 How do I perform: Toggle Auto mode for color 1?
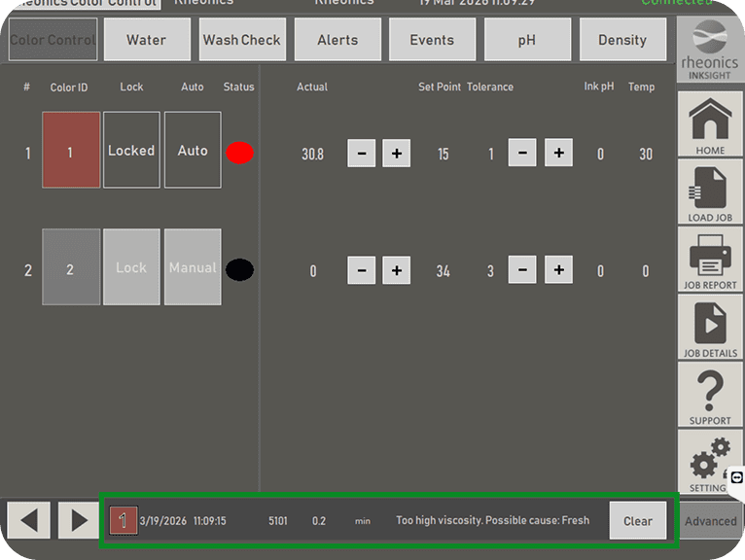pos(193,150)
